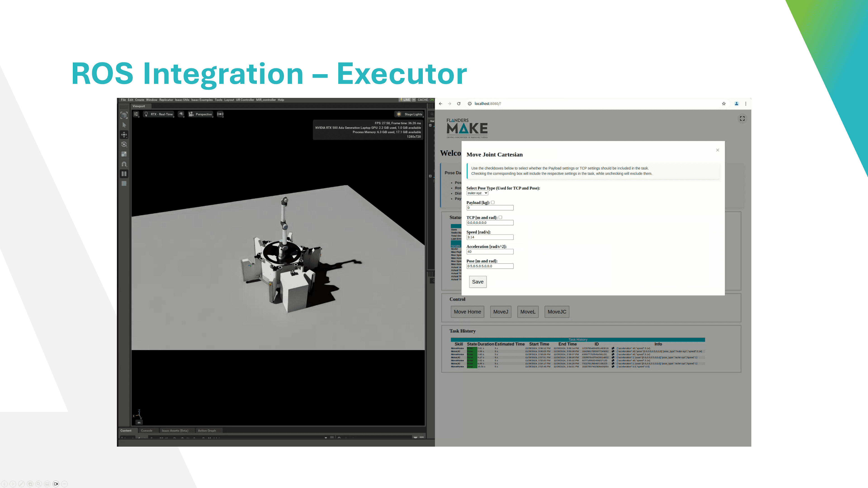
Task: Switch to the Console tab
Action: (x=147, y=430)
